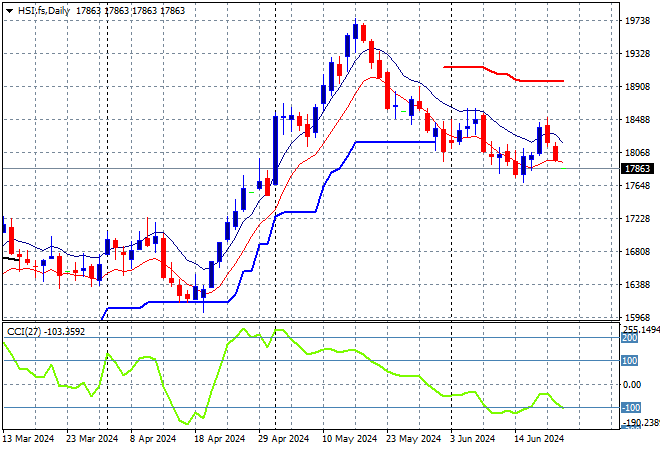
Task: Select the 18 Apr 2024 date label
Action: (218, 438)
